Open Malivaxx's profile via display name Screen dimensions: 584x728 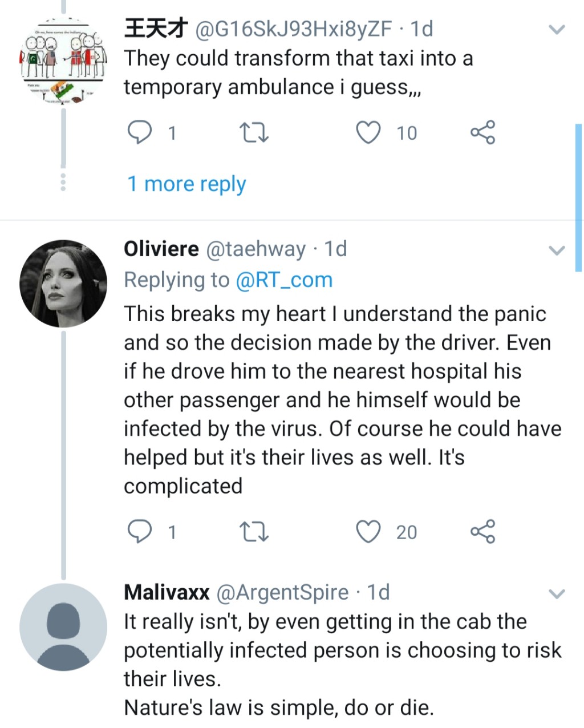click(167, 592)
